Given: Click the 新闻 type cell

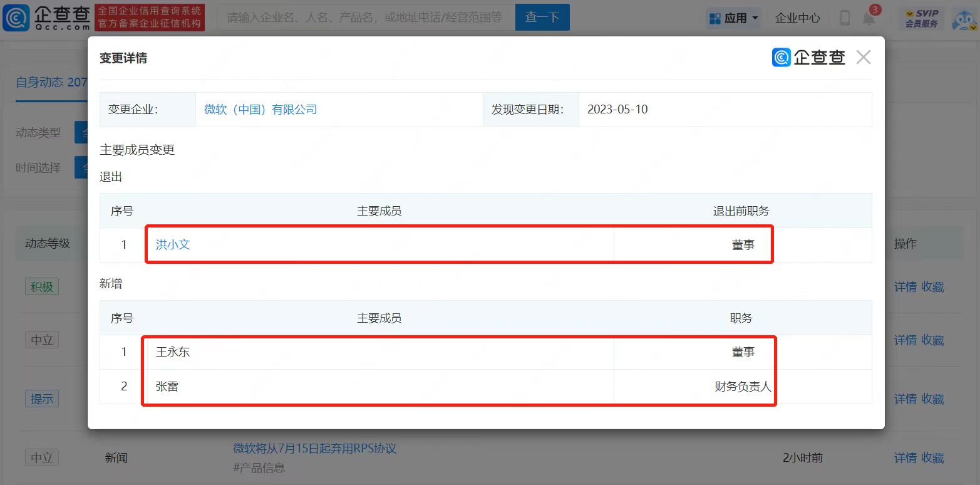Looking at the screenshot, I should pyautogui.click(x=116, y=458).
